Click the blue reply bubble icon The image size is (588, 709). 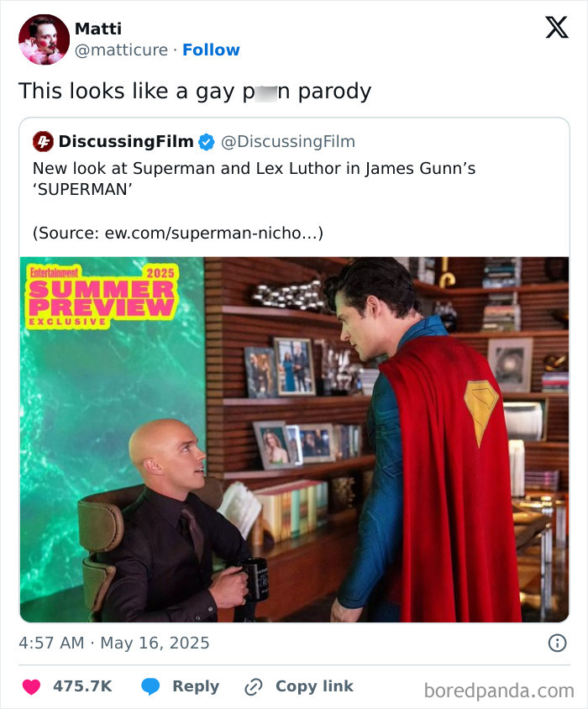pos(150,686)
